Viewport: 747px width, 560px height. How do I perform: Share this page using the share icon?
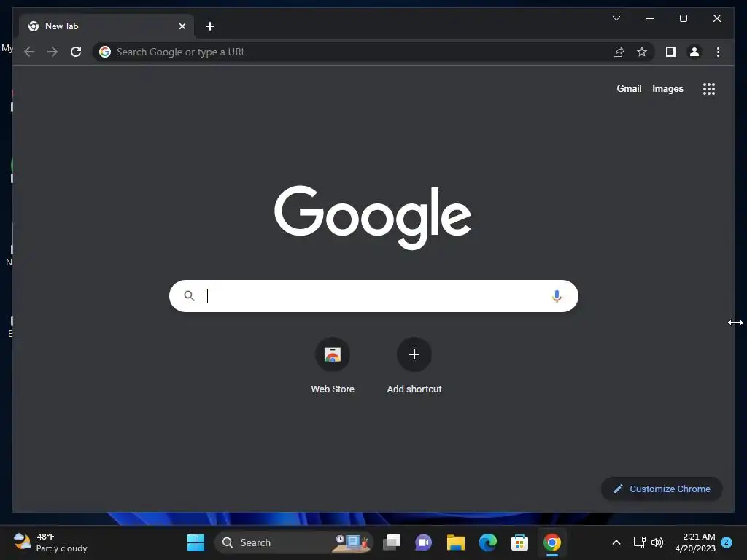619,52
